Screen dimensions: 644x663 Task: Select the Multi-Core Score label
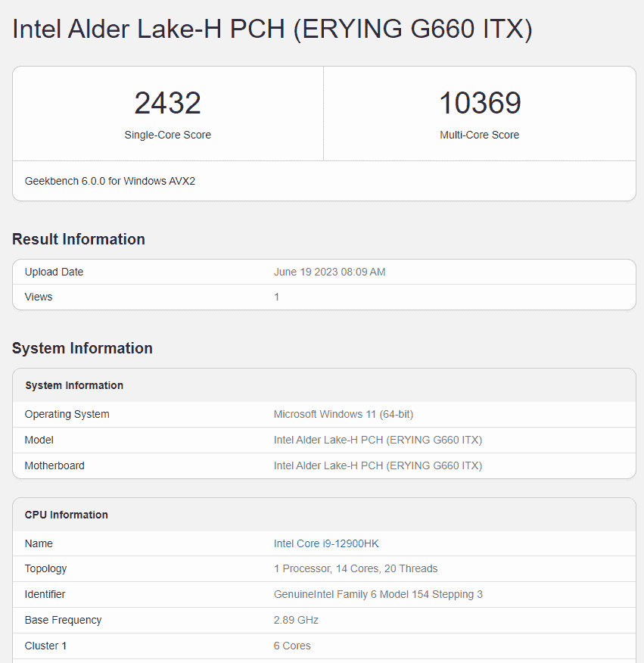(x=480, y=135)
